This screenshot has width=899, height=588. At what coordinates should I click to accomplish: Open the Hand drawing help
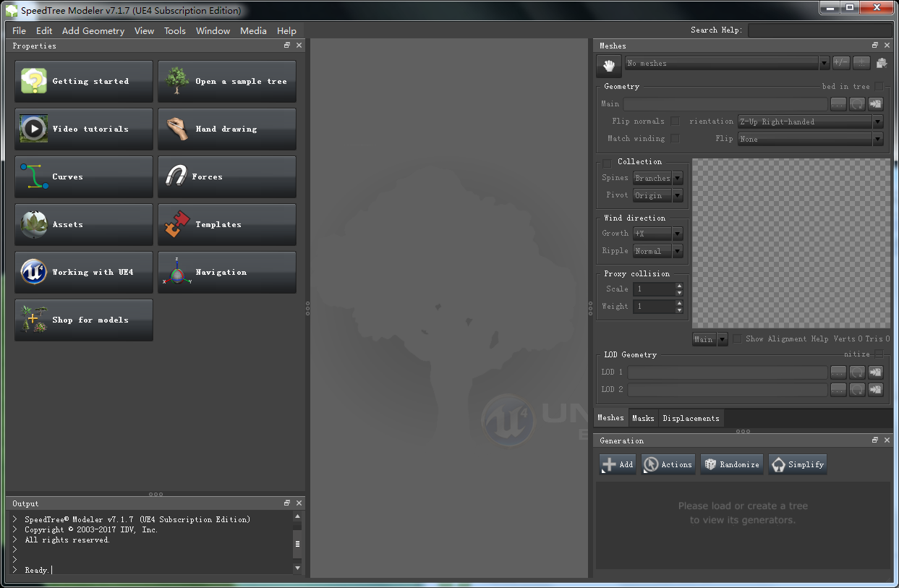point(227,129)
